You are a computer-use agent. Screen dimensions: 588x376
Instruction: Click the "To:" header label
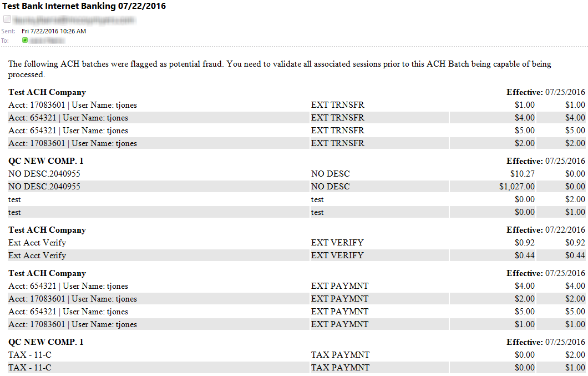pos(6,41)
